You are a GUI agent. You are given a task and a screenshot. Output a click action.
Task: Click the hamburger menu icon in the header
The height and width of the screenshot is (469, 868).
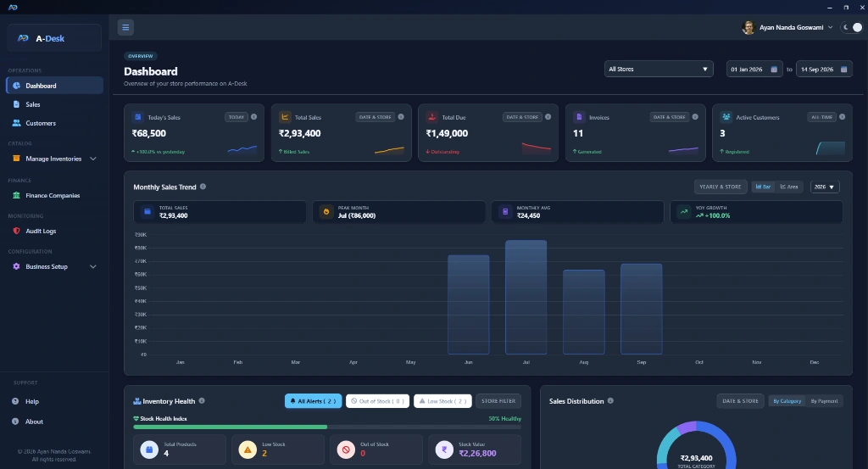[x=125, y=27]
